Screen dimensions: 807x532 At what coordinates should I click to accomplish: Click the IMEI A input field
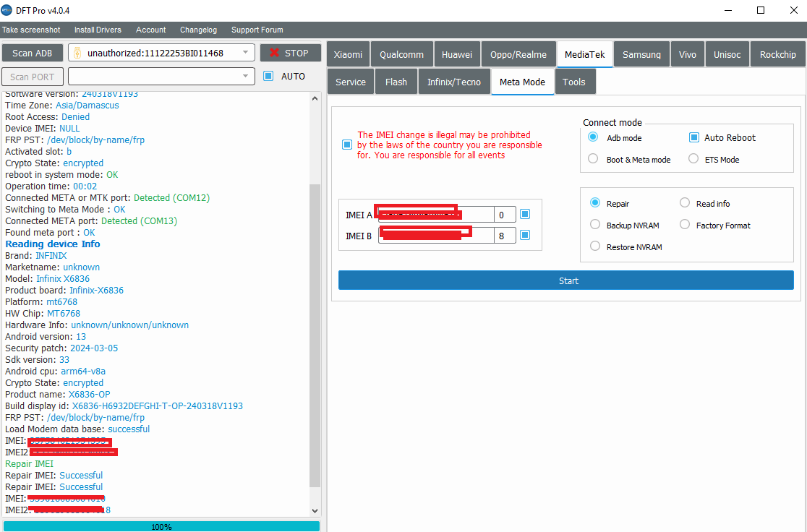[x=436, y=215]
